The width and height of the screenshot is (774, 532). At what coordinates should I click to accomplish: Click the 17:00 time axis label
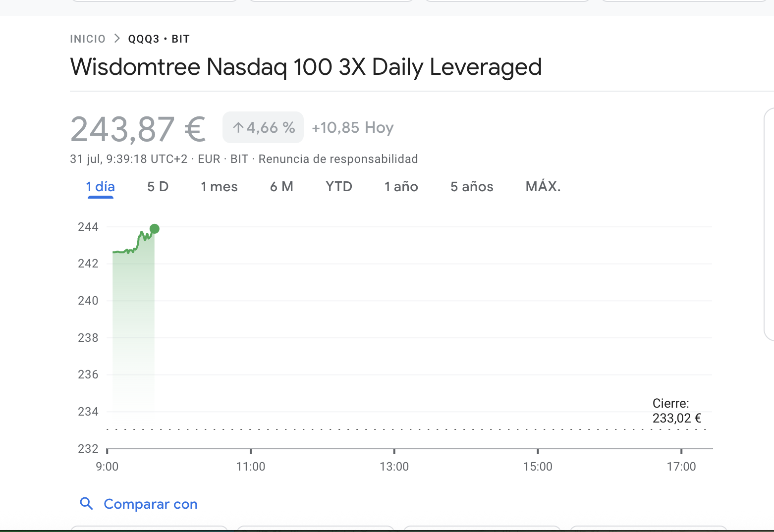tap(681, 467)
